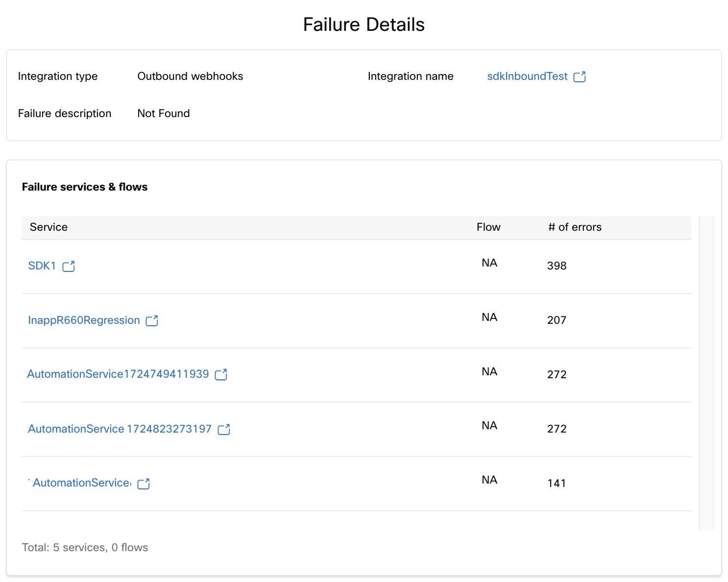Open the AutomationService link with 141 errors

[x=81, y=483]
